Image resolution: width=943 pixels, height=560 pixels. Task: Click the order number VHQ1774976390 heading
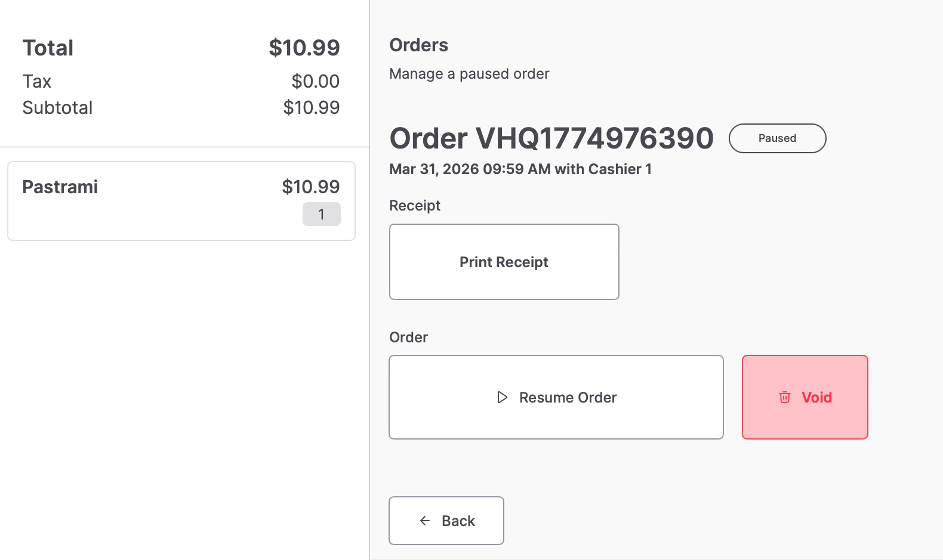(x=551, y=138)
